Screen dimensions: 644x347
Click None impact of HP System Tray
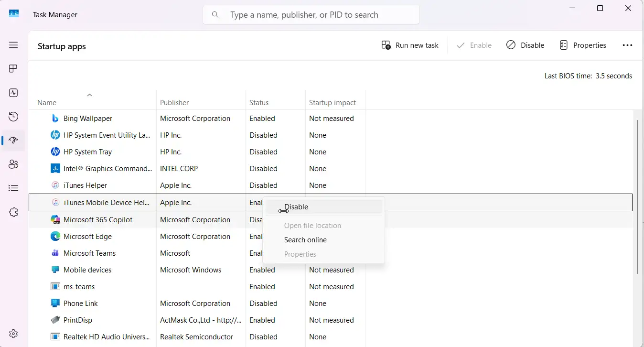pos(318,152)
